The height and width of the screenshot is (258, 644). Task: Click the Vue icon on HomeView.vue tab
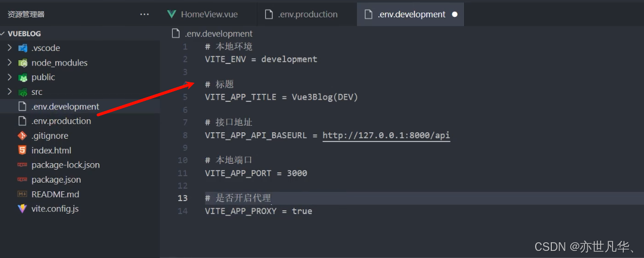pyautogui.click(x=172, y=15)
